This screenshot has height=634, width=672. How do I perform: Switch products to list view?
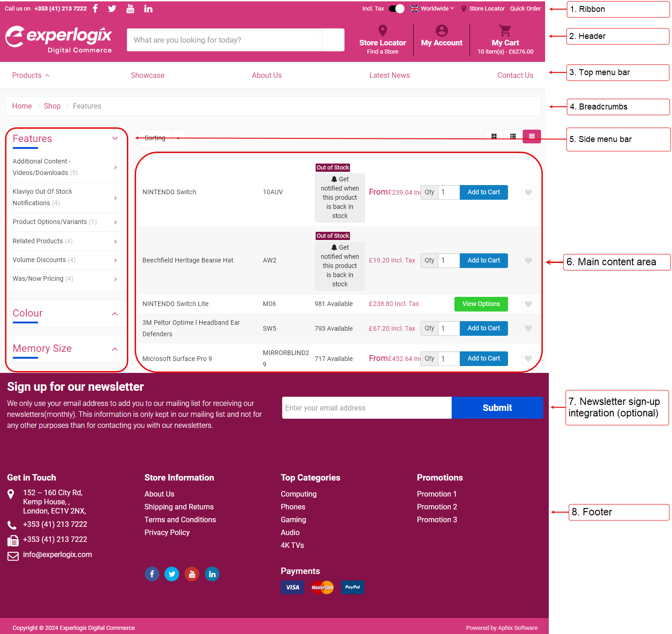click(x=513, y=136)
